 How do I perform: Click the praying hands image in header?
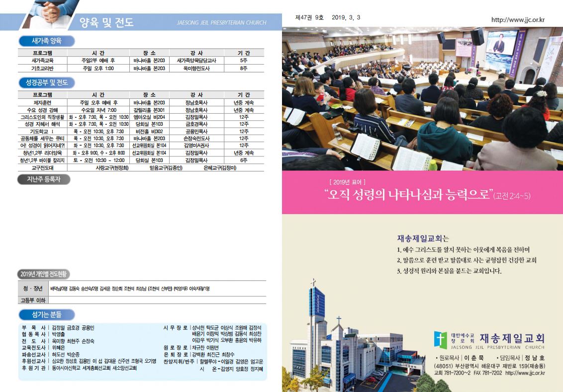(x=46, y=13)
